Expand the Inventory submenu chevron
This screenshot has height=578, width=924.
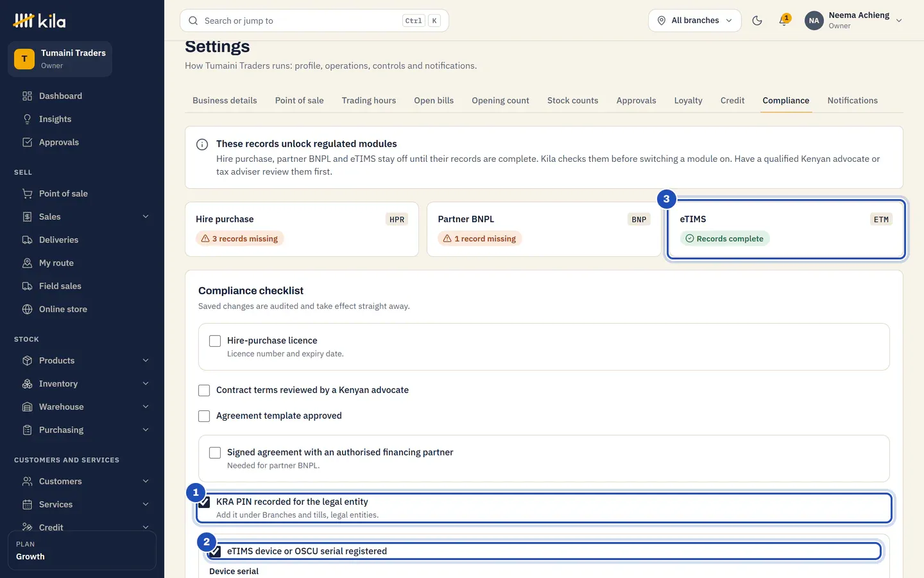tap(146, 384)
